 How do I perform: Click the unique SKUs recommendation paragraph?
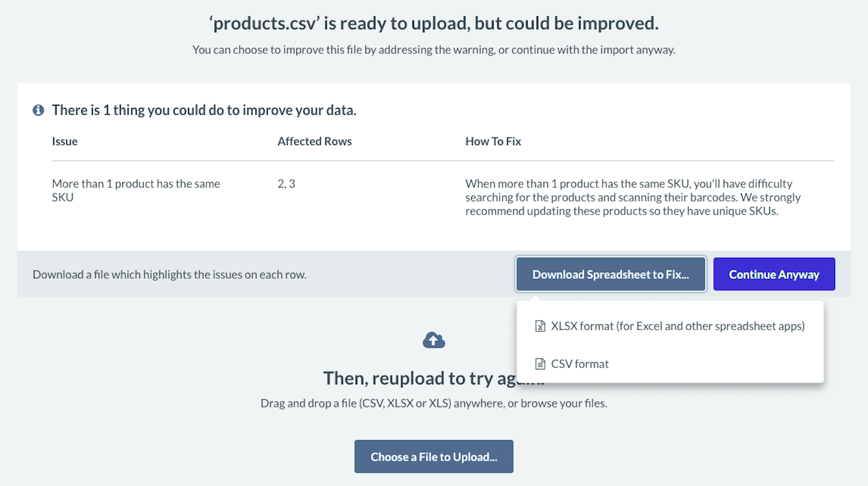(x=632, y=197)
